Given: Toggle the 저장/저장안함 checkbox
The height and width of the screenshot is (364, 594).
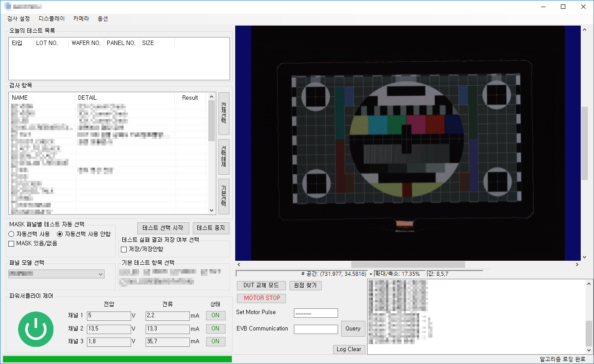Looking at the screenshot, I should tap(142, 249).
